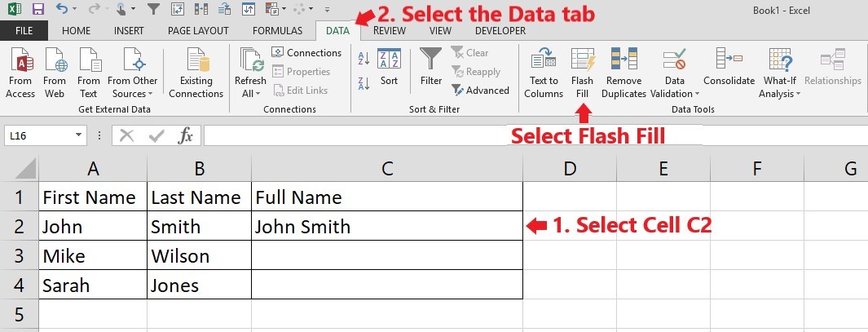Click the Consolidate icon

[729, 60]
